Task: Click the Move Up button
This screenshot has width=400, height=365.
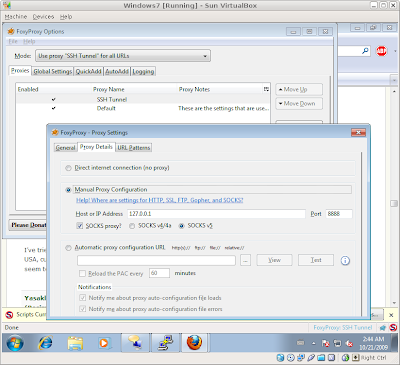Action: click(299, 89)
